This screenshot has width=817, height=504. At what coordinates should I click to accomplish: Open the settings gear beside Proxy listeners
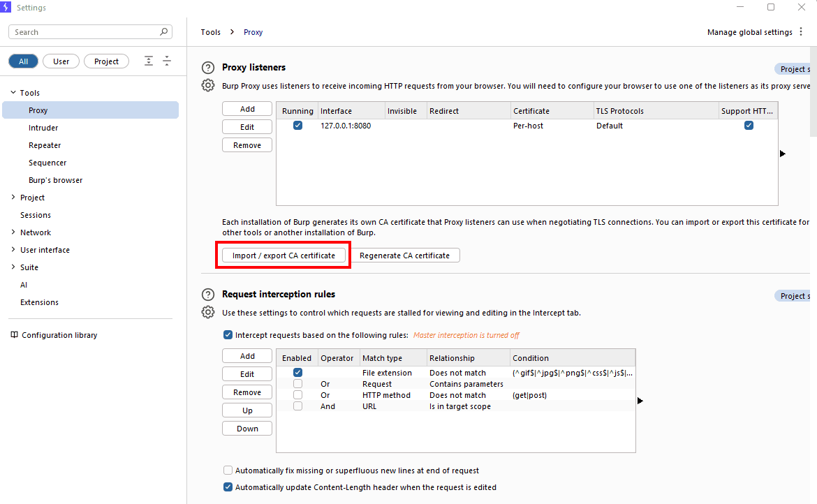(x=208, y=84)
